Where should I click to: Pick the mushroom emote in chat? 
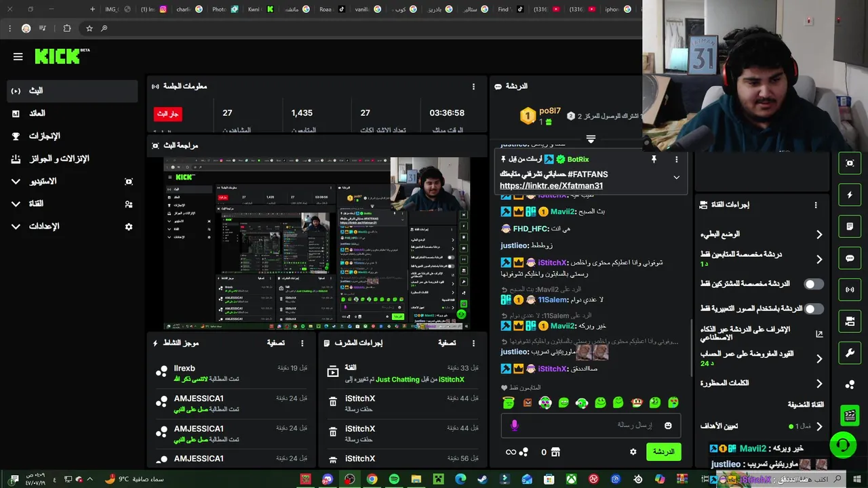coord(636,403)
